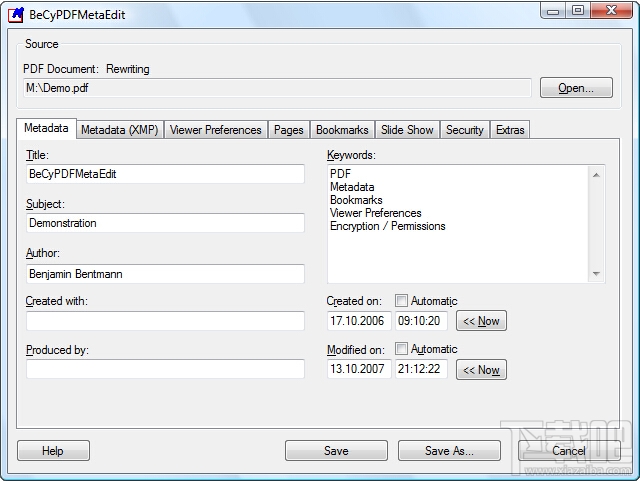This screenshot has width=640, height=481.
Task: Click the Help button
Action: pos(53,451)
